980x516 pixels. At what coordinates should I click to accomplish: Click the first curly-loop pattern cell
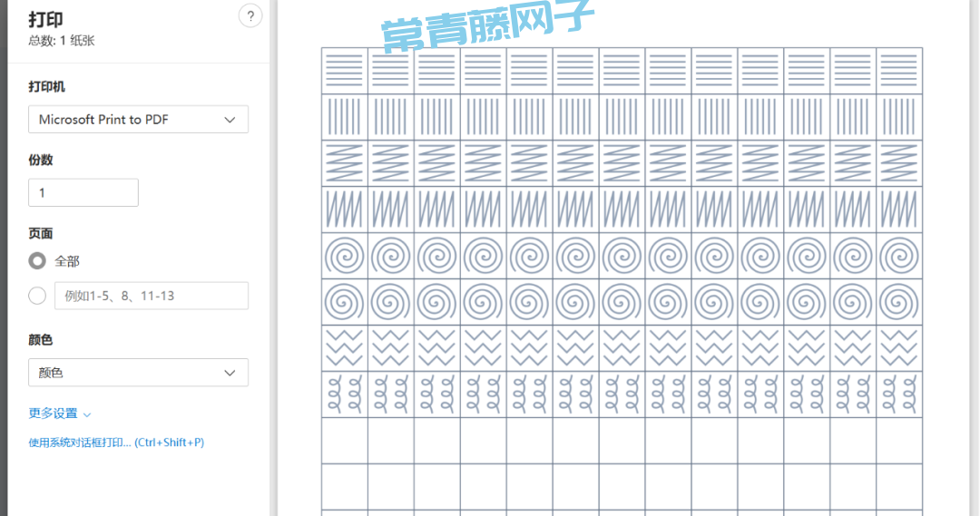click(x=345, y=394)
